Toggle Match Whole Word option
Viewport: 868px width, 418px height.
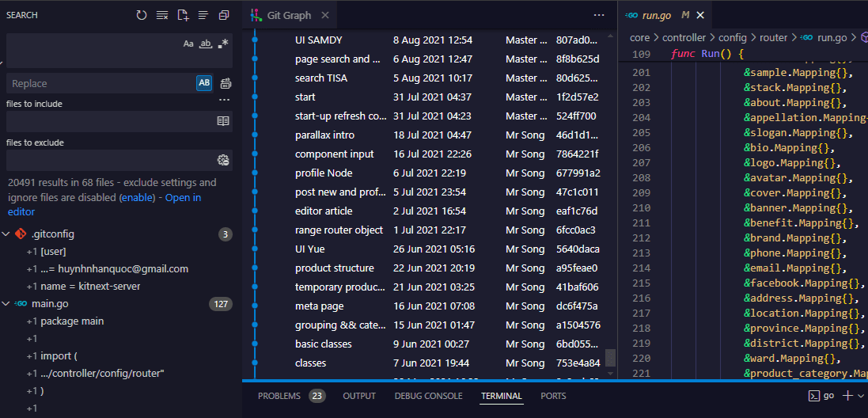coord(206,44)
